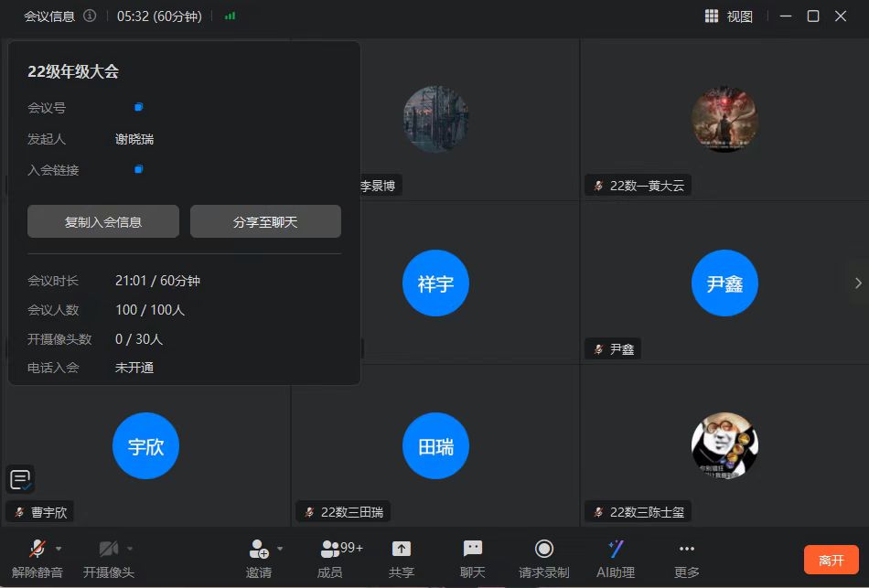
Task: Select 尹鑫's video tile
Action: pyautogui.click(x=724, y=283)
